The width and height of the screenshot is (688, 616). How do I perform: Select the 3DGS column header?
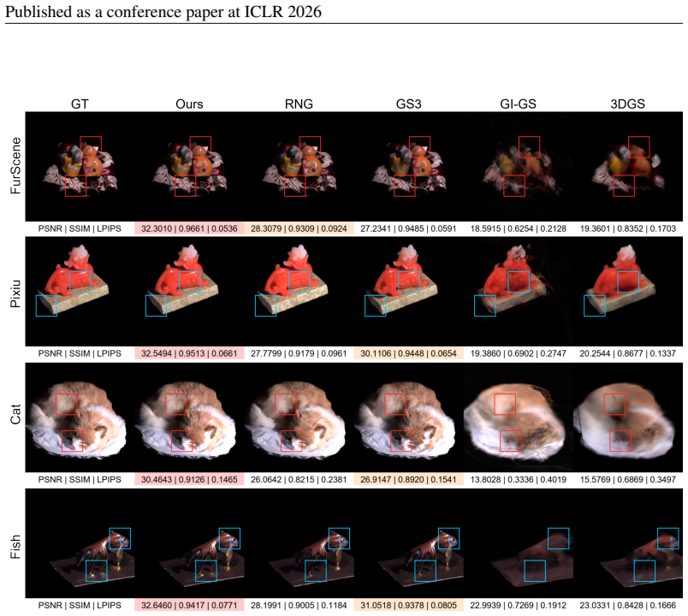[628, 104]
